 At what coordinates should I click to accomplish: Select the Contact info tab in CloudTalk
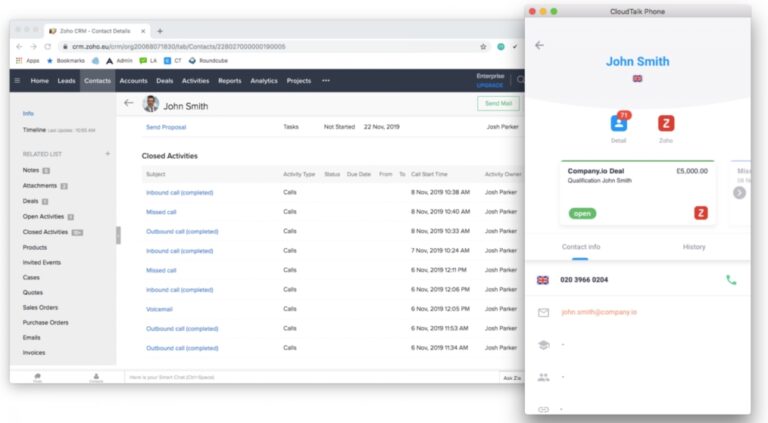coord(581,247)
